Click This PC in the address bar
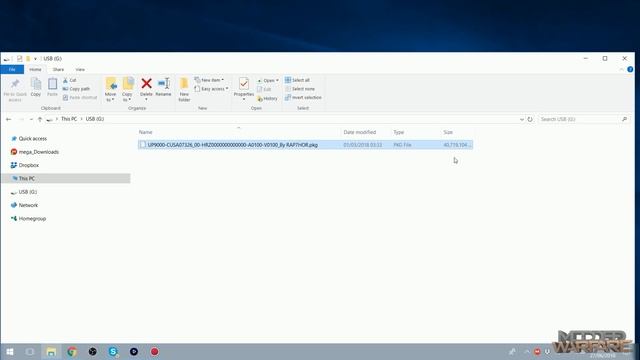This screenshot has height=360, width=640. point(69,119)
